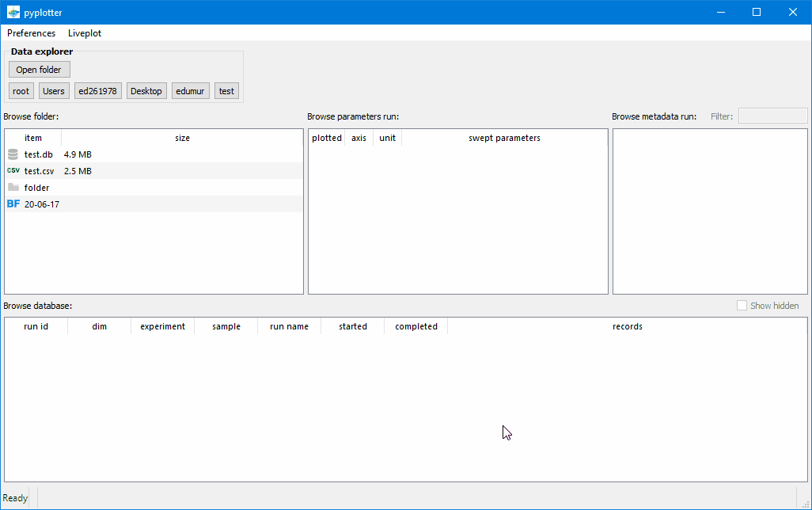Click the item column header
The height and width of the screenshot is (510, 812).
click(x=33, y=138)
